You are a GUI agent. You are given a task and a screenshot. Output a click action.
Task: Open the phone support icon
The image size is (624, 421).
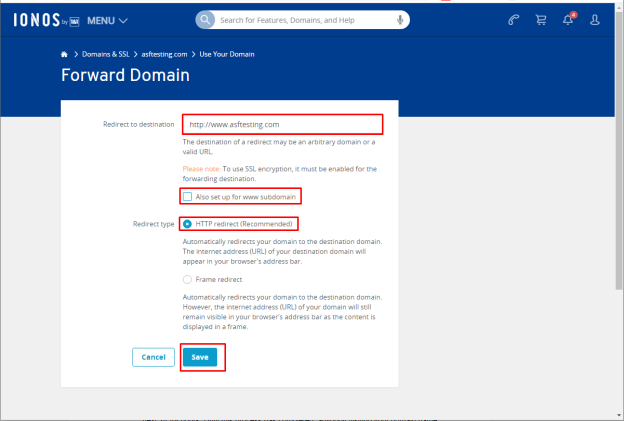tap(514, 20)
